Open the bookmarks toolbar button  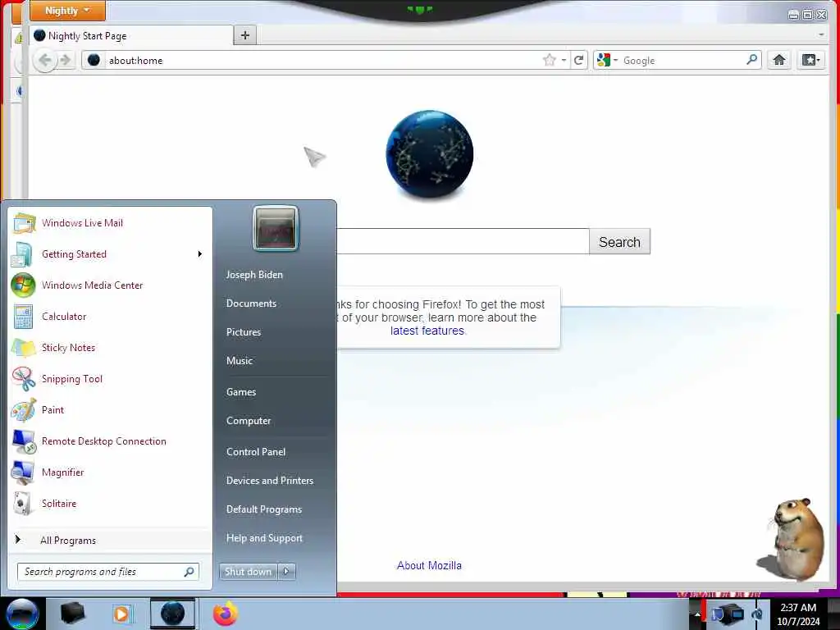[x=810, y=60]
